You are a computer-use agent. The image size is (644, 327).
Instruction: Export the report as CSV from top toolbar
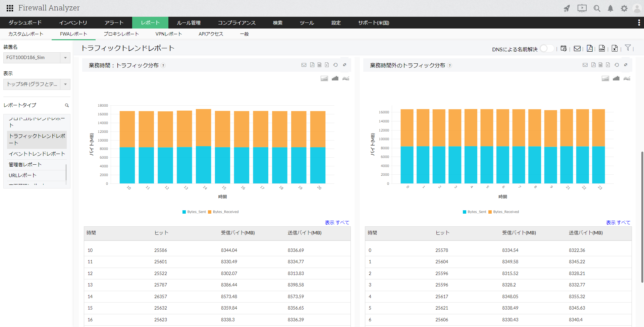(x=602, y=49)
